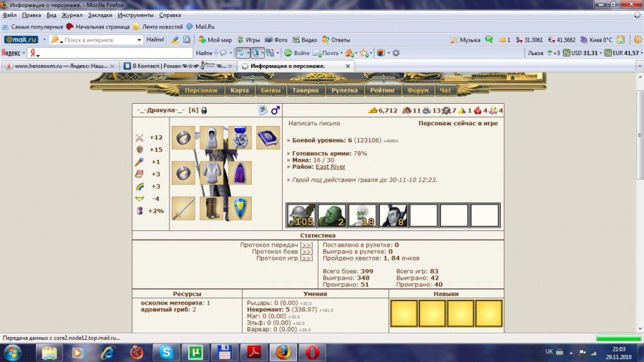
Task: Open the Закладки menu
Action: pyautogui.click(x=99, y=15)
